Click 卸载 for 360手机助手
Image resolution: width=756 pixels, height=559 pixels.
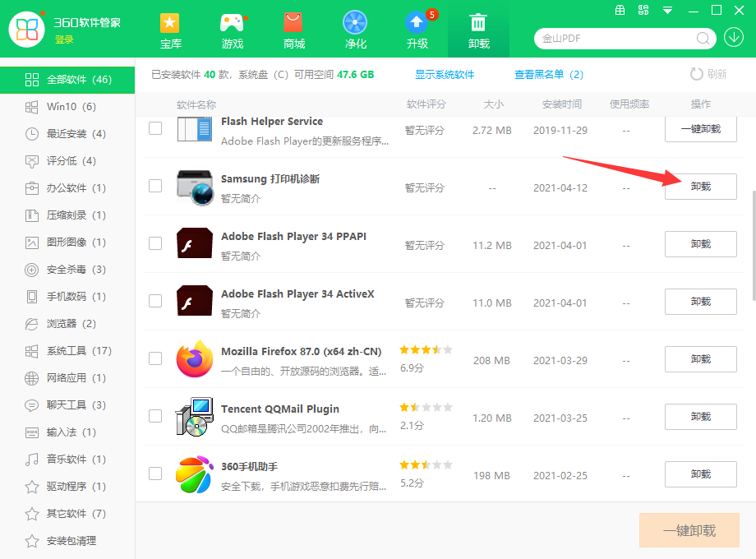[701, 474]
